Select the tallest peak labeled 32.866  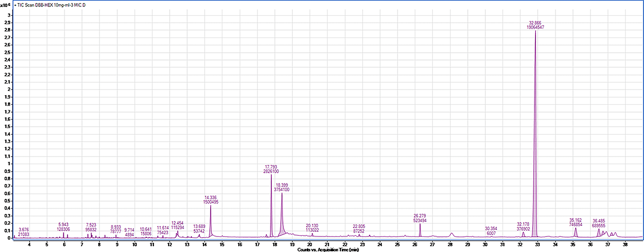(535, 110)
